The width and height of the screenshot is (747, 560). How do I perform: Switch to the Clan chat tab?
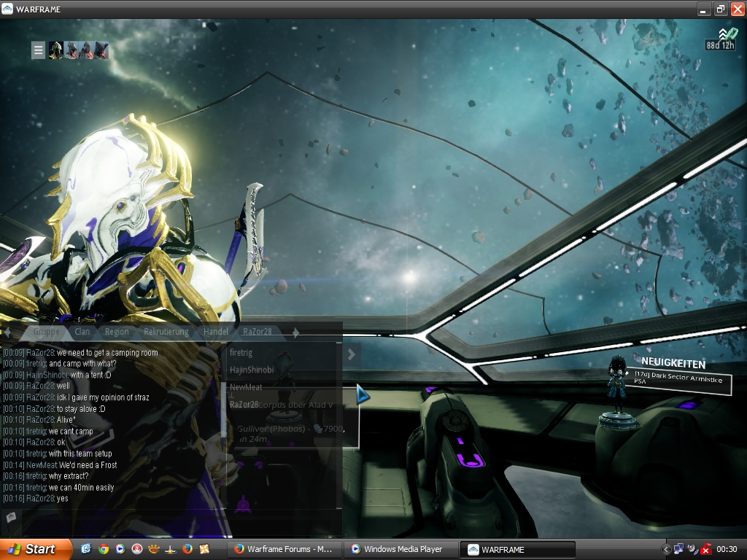point(82,332)
